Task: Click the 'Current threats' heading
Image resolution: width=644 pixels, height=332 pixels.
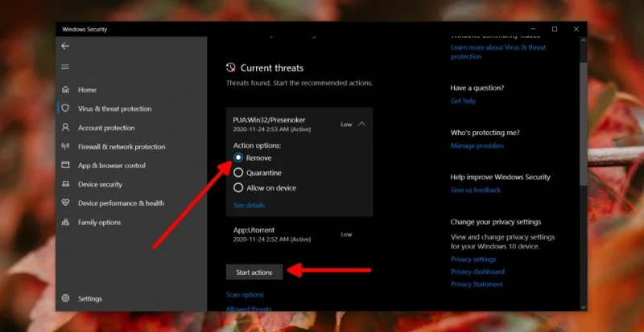Action: pos(272,68)
